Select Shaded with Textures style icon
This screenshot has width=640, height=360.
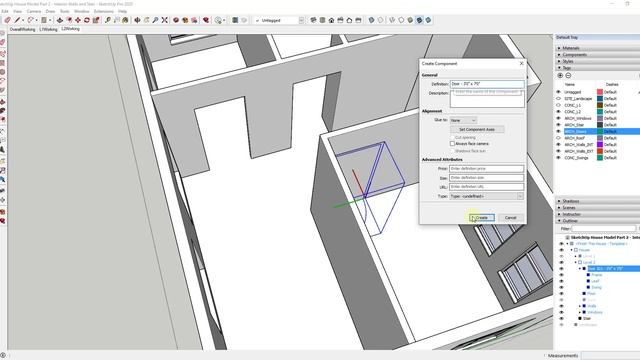pos(419,20)
